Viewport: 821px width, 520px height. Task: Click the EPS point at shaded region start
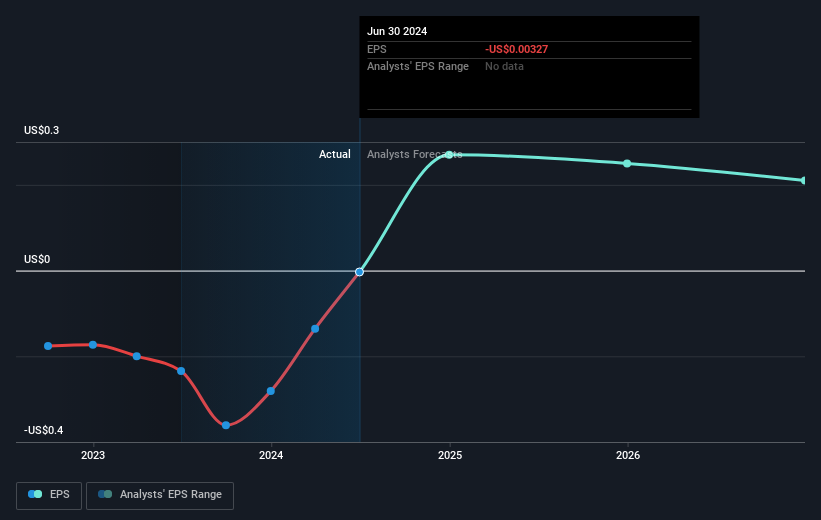pos(181,371)
